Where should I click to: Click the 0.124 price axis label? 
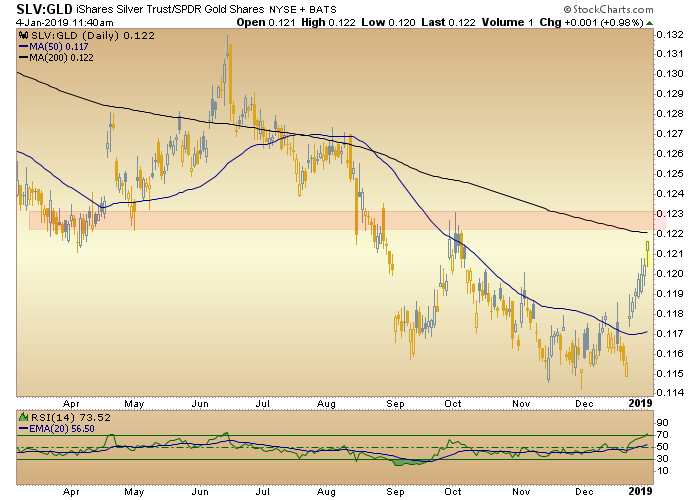tap(670, 194)
